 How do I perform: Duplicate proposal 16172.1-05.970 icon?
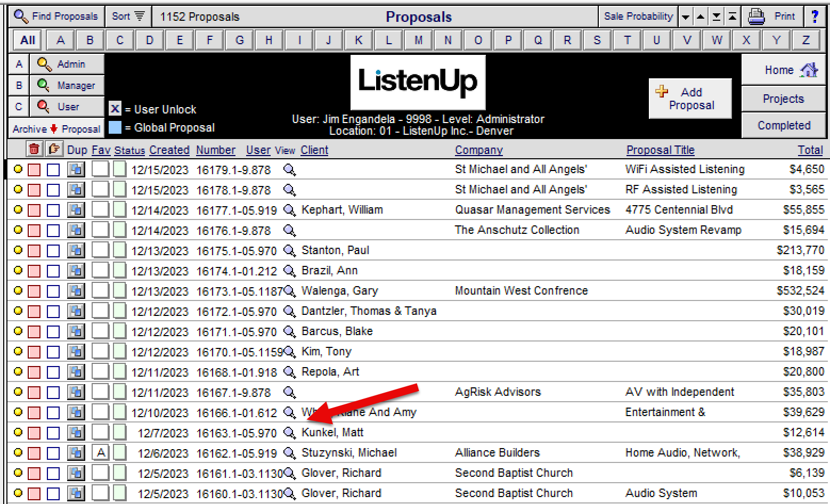[76, 312]
